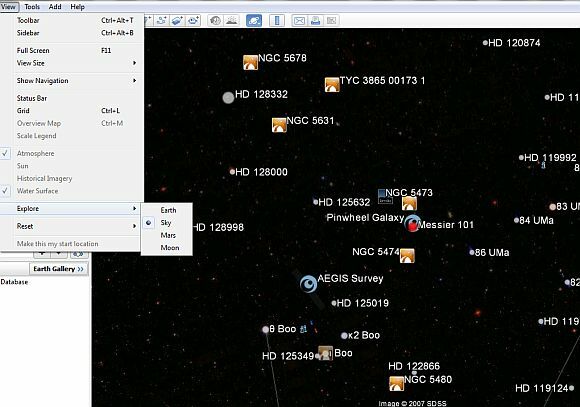Toggle Grid in the View menu
This screenshot has height=407, width=580.
[x=72, y=111]
